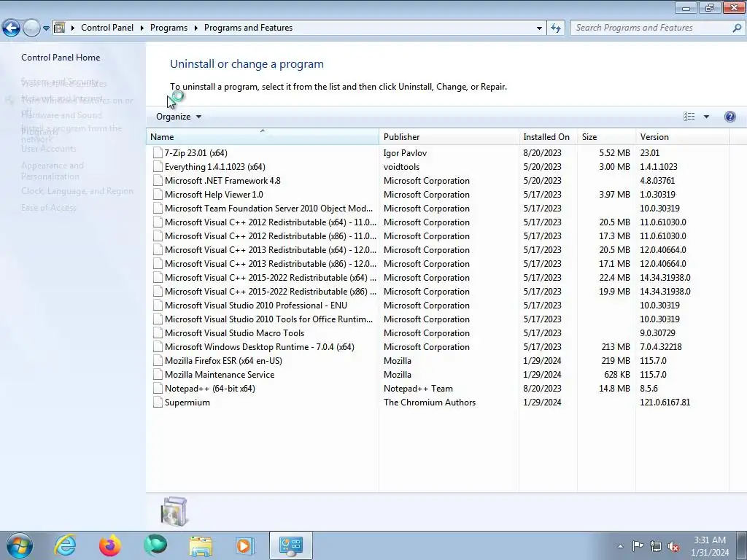
Task: Open Windows Media Player from taskbar
Action: click(245, 545)
